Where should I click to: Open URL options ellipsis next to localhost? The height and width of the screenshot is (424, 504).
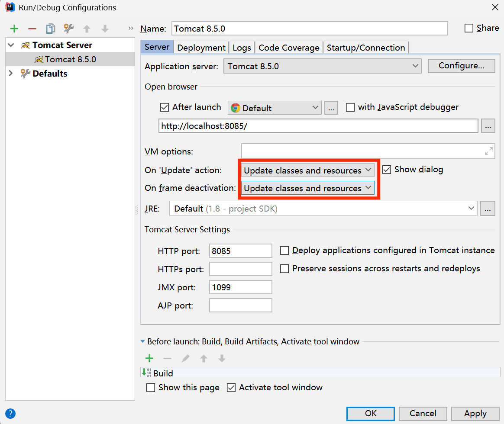(488, 126)
